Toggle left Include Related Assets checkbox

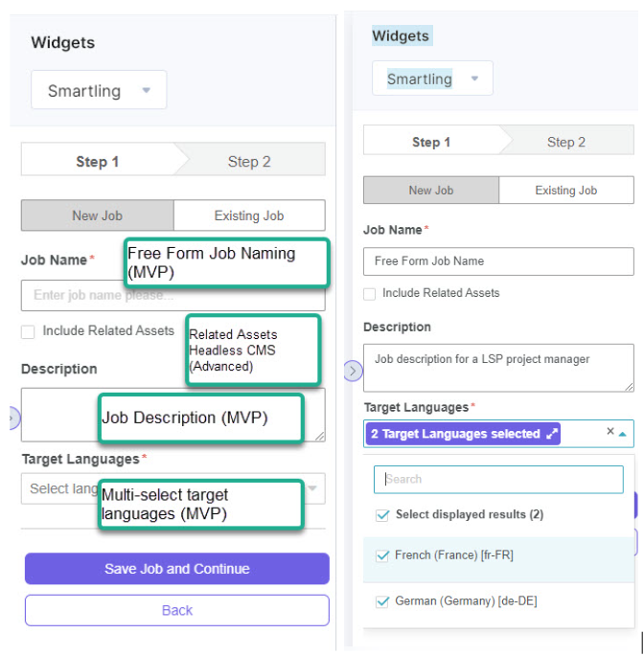[x=29, y=331]
